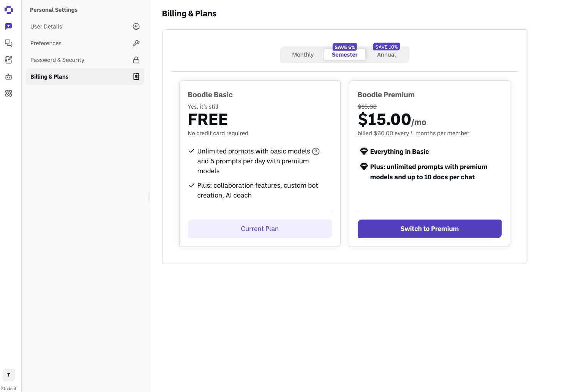
Task: Click 'billed $60.00 every 4 months' text
Action: tap(414, 133)
